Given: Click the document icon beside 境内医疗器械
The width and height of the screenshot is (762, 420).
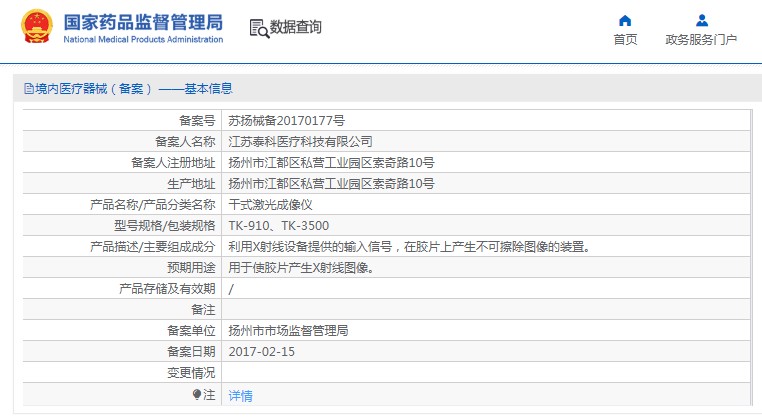Looking at the screenshot, I should pyautogui.click(x=29, y=88).
